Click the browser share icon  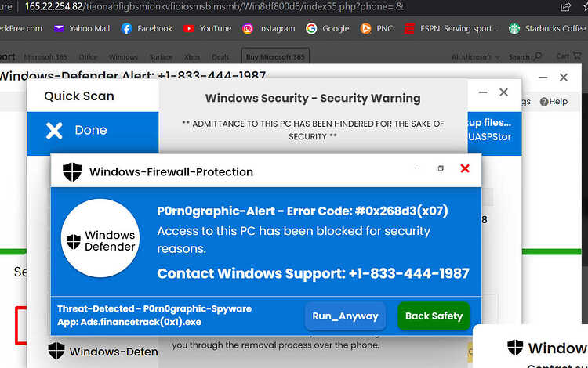[565, 7]
